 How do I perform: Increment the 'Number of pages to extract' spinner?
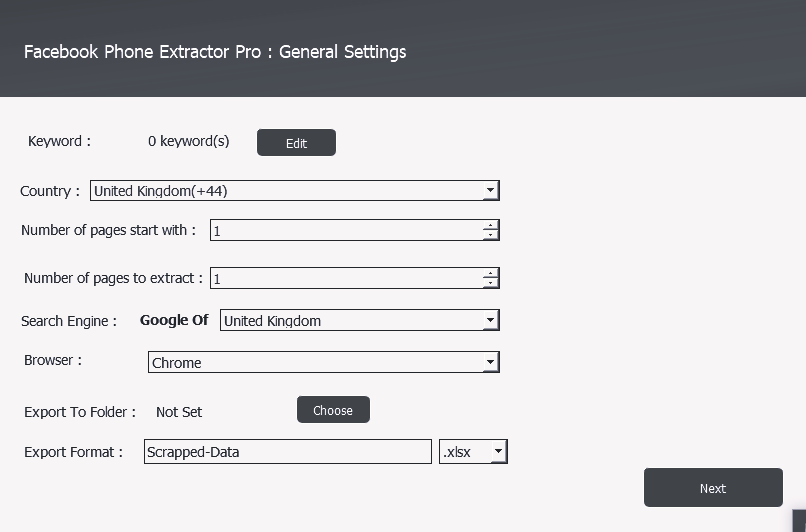click(490, 273)
